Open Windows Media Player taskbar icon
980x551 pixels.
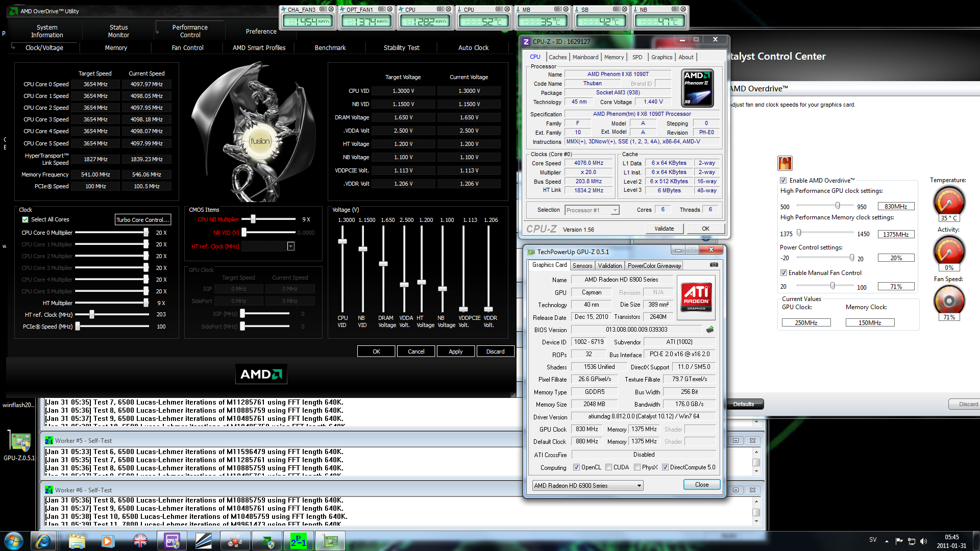[107, 541]
